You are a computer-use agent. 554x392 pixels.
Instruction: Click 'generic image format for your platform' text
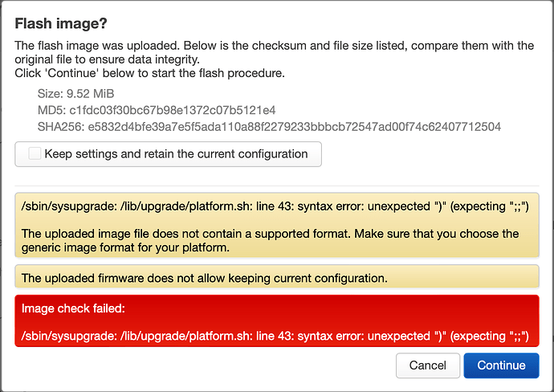tap(120, 248)
